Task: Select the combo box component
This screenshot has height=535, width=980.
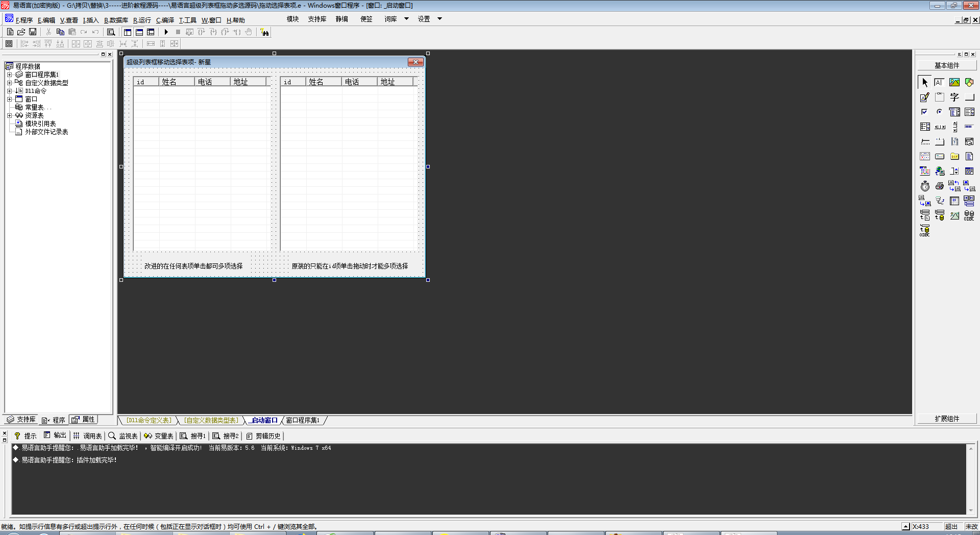Action: pos(954,112)
